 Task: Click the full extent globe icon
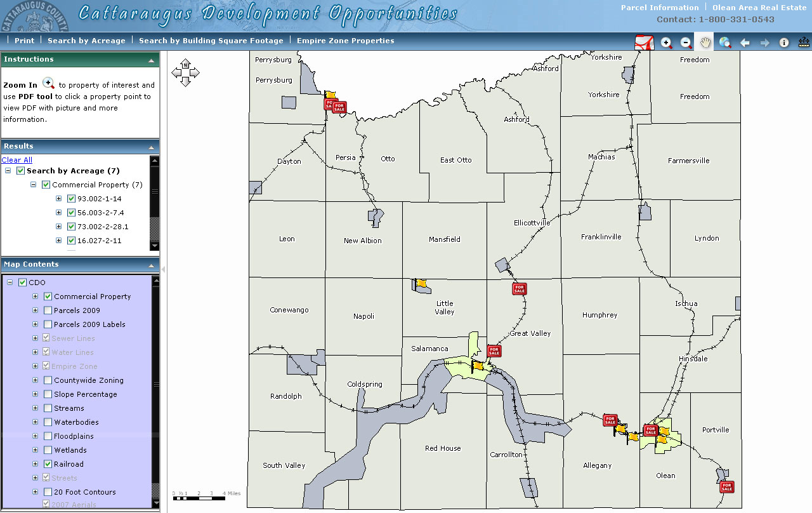point(725,43)
